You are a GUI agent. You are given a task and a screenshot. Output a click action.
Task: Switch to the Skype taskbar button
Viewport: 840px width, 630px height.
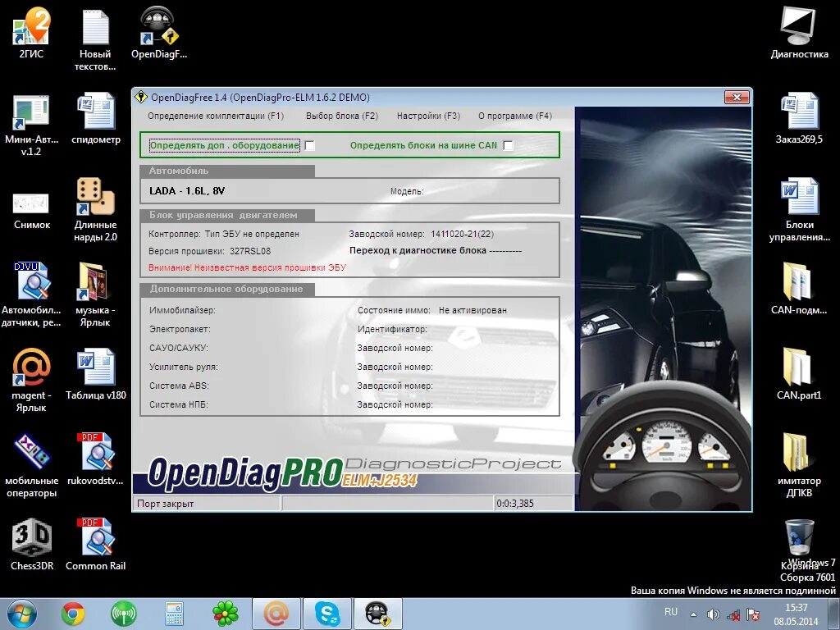326,614
